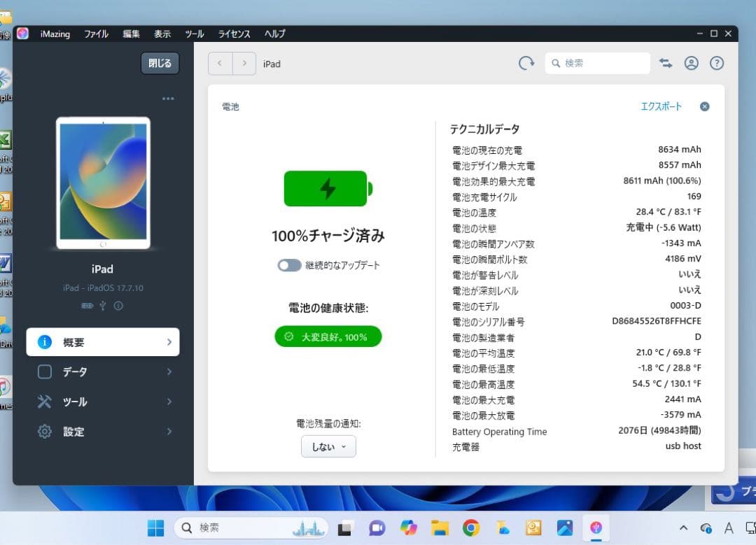Click the 閉じる button
Screen dimensions: 756x545
point(160,63)
